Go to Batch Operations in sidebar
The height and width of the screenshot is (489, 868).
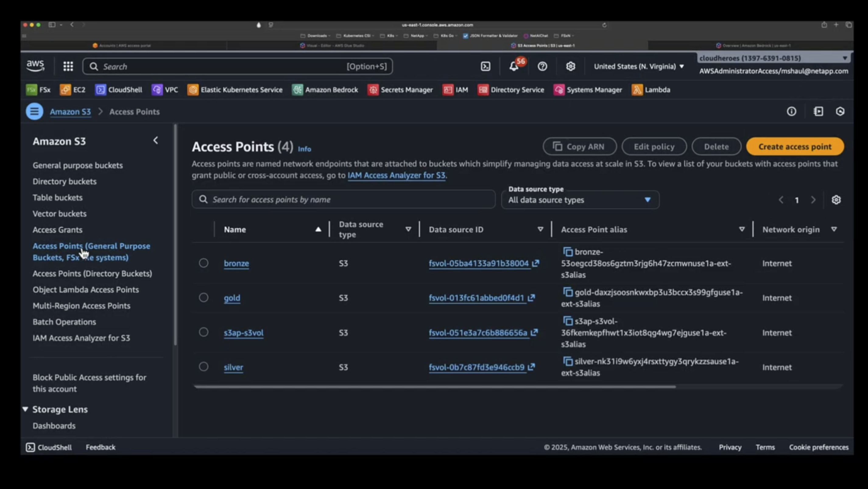[x=64, y=322]
